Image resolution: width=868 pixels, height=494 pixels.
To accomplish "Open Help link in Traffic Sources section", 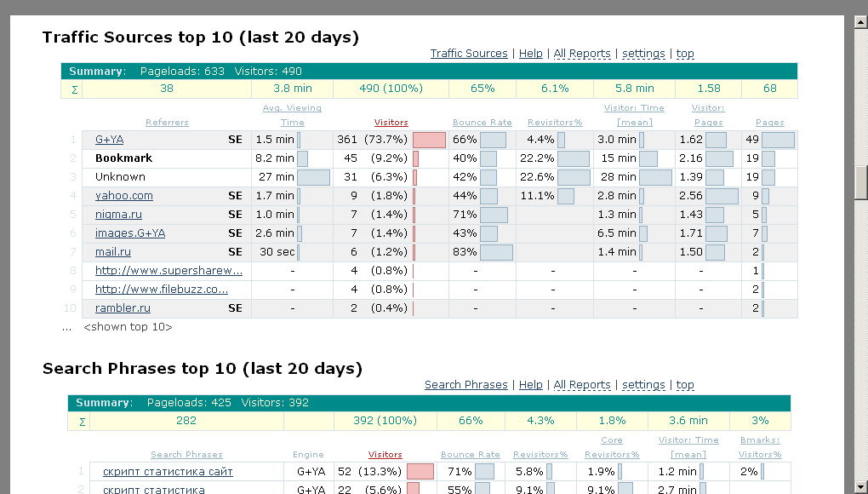I will pos(530,54).
